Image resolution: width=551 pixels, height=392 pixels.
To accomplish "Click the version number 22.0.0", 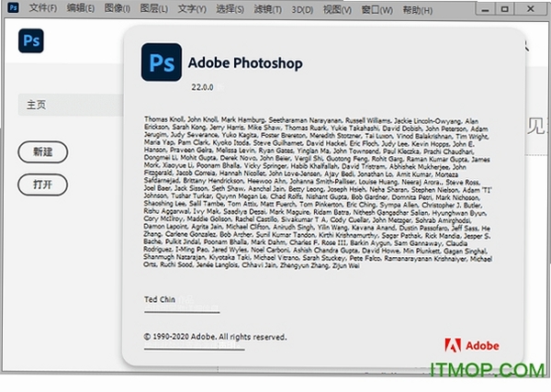I will pyautogui.click(x=202, y=87).
